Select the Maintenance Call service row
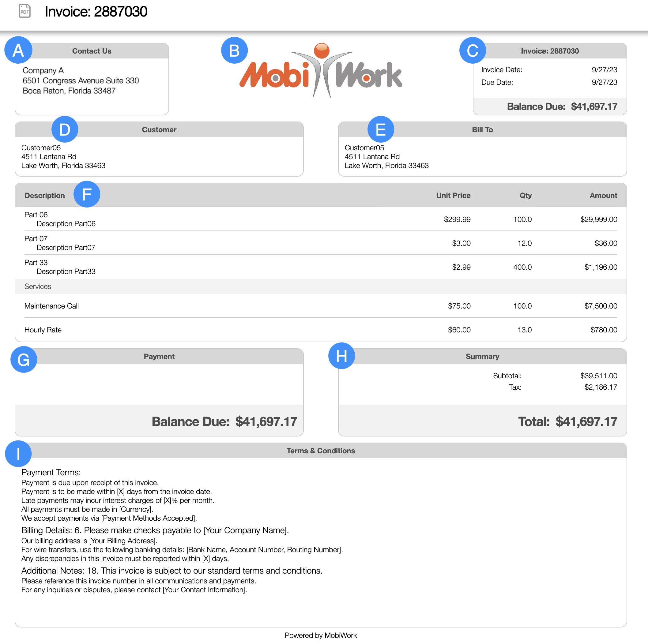 [x=52, y=306]
